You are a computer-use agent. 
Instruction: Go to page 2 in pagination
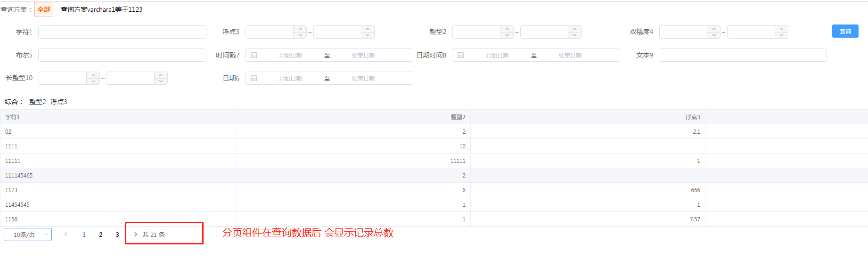point(101,235)
